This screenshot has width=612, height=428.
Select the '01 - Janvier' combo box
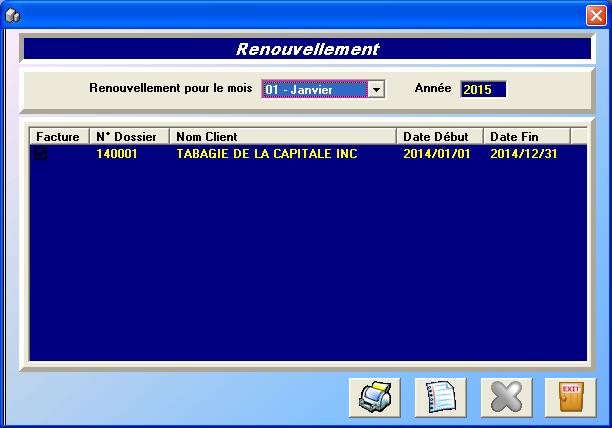click(314, 90)
